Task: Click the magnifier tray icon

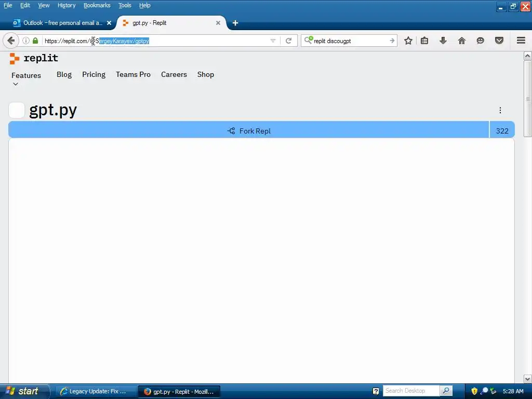Action: point(484,391)
